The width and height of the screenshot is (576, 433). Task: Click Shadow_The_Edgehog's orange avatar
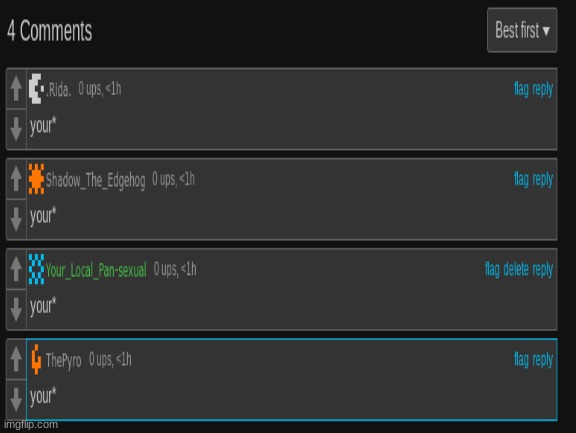[x=36, y=179]
